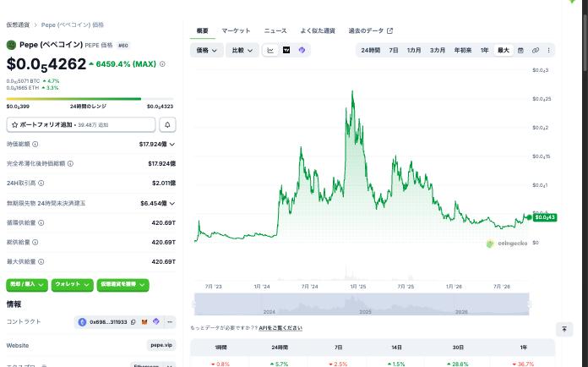This screenshot has height=367, width=588.
Task: Show more contracts via the ellipsis button
Action: pyautogui.click(x=170, y=322)
